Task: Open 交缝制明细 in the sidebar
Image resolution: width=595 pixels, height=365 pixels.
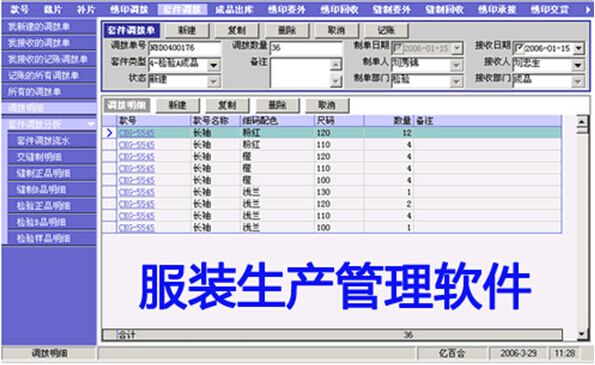Action: [52, 157]
